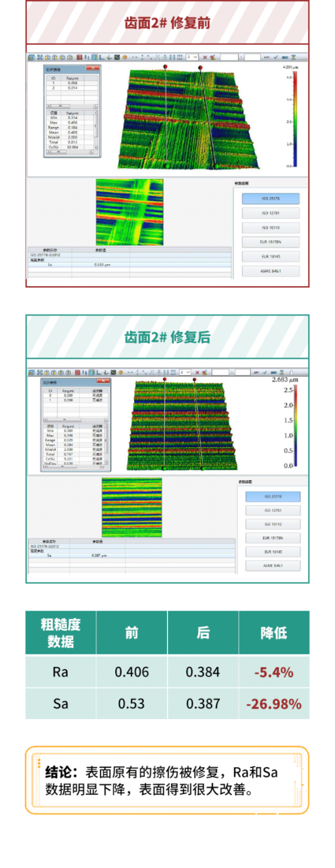Click the 2D height map thumbnail in the 修复前 view

(130, 212)
